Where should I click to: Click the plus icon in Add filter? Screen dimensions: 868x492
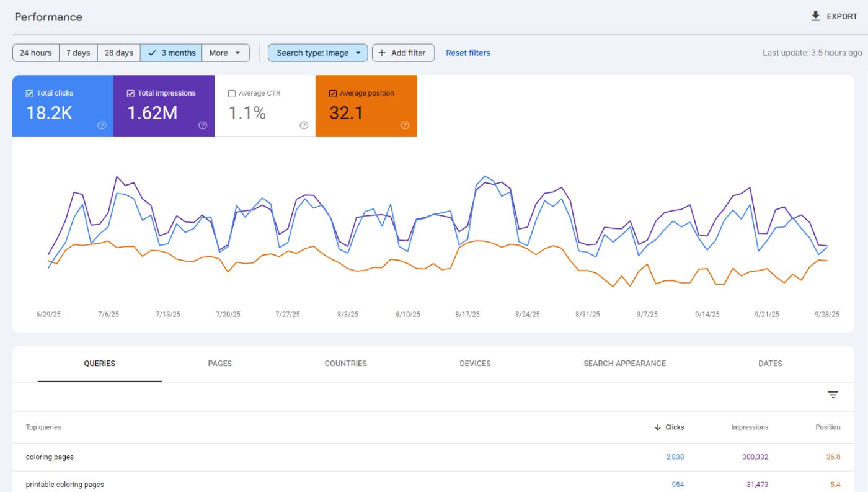[x=382, y=53]
